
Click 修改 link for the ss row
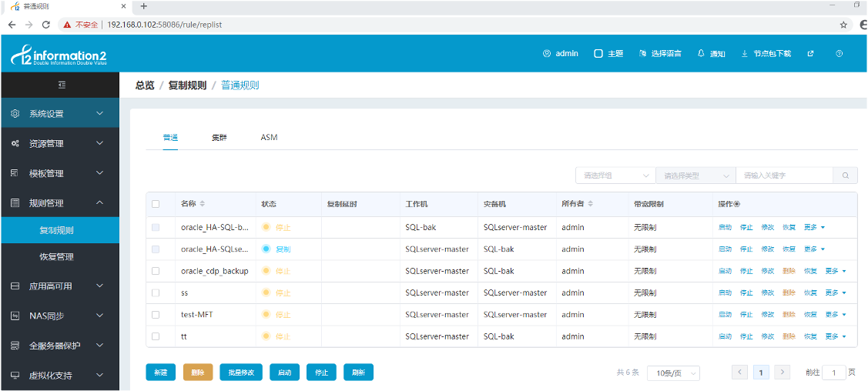pyautogui.click(x=767, y=292)
